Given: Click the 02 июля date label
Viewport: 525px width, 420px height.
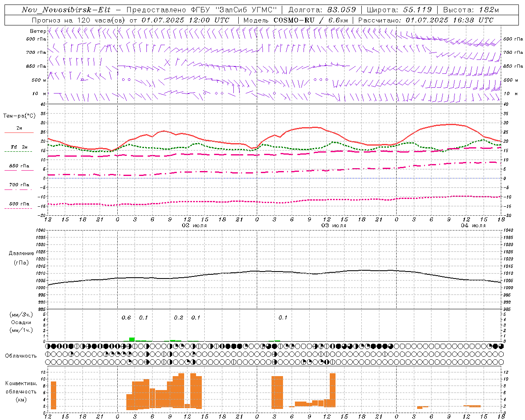Looking at the screenshot, I should [194, 226].
